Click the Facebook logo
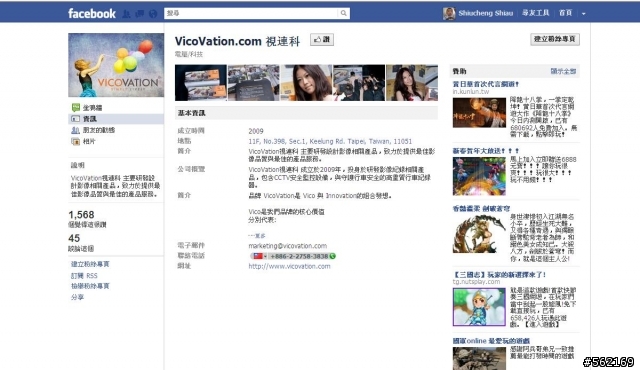The height and width of the screenshot is (370, 640). (92, 13)
